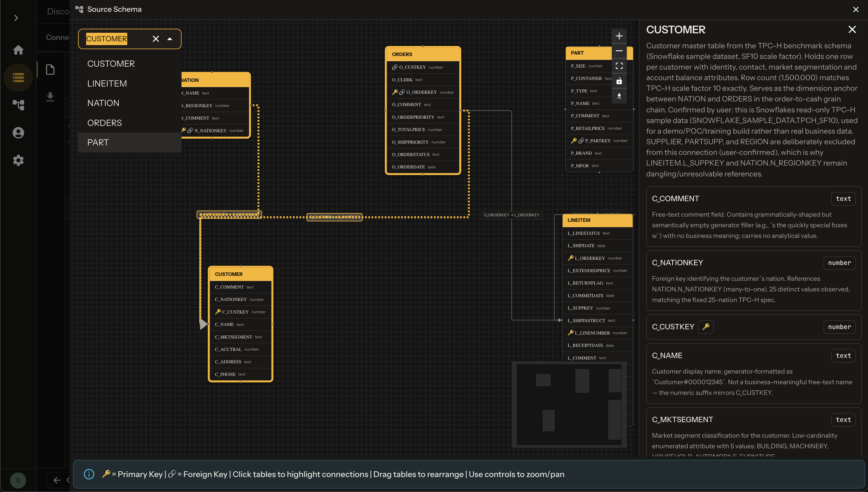
Task: Choose PART from the dropdown list
Action: [x=130, y=142]
